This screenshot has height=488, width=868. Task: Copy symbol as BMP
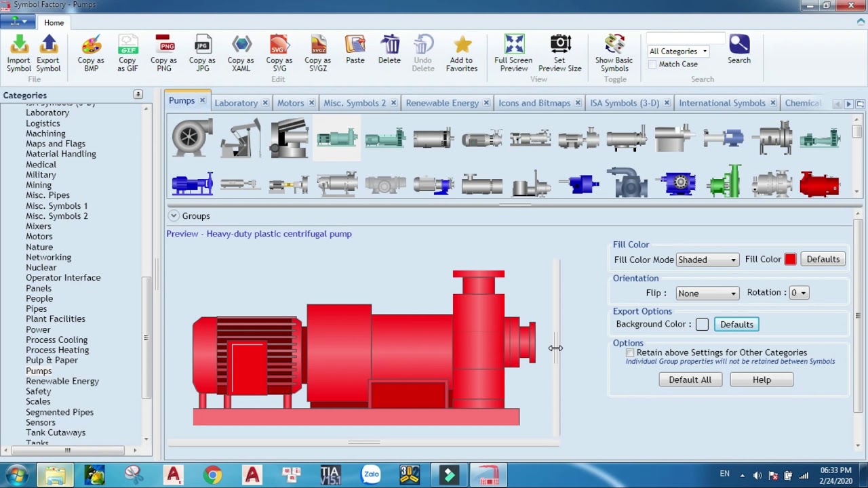pos(91,53)
